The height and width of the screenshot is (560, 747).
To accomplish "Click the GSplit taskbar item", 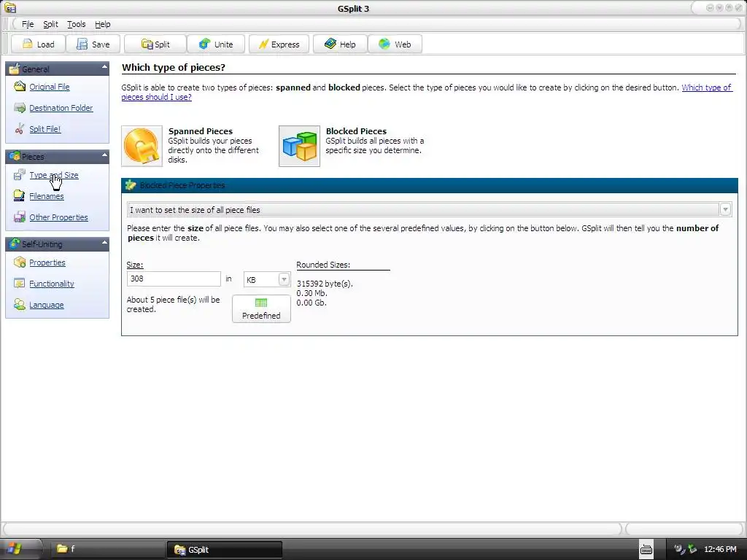I will point(225,550).
